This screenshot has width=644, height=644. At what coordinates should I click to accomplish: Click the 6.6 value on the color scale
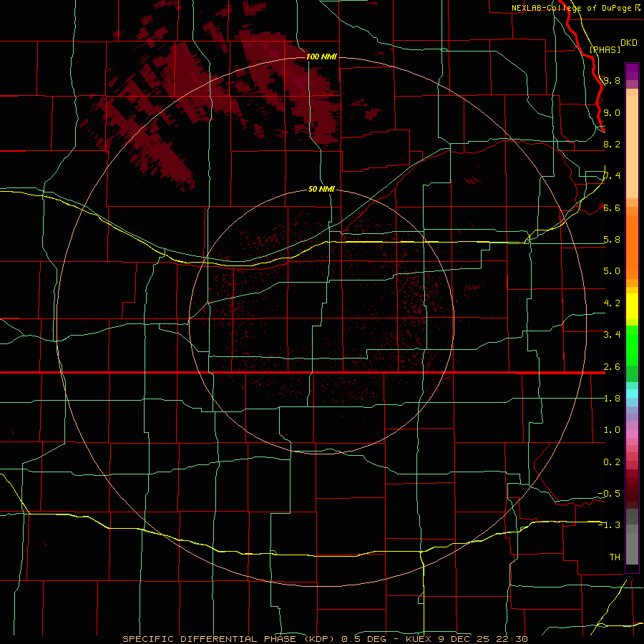click(x=612, y=208)
